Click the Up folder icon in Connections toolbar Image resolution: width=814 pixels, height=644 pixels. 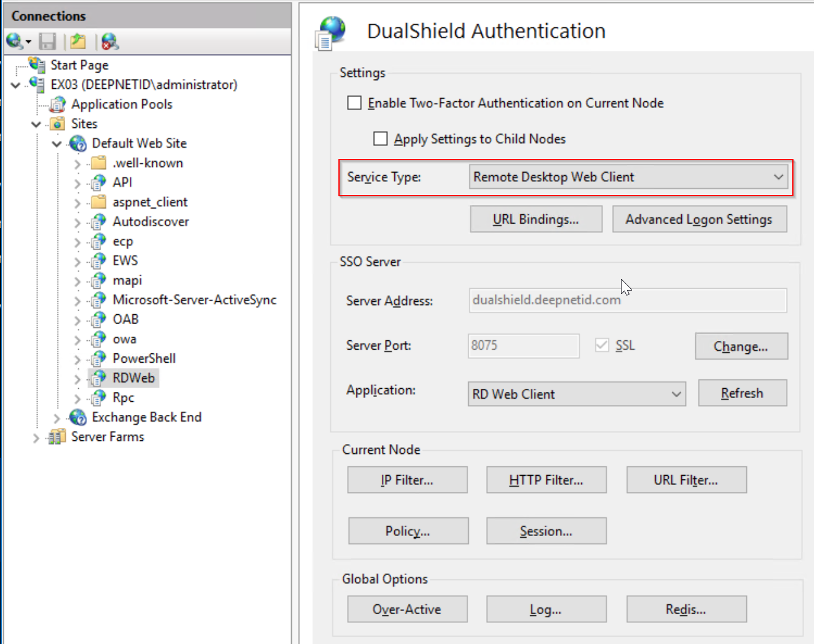point(78,42)
